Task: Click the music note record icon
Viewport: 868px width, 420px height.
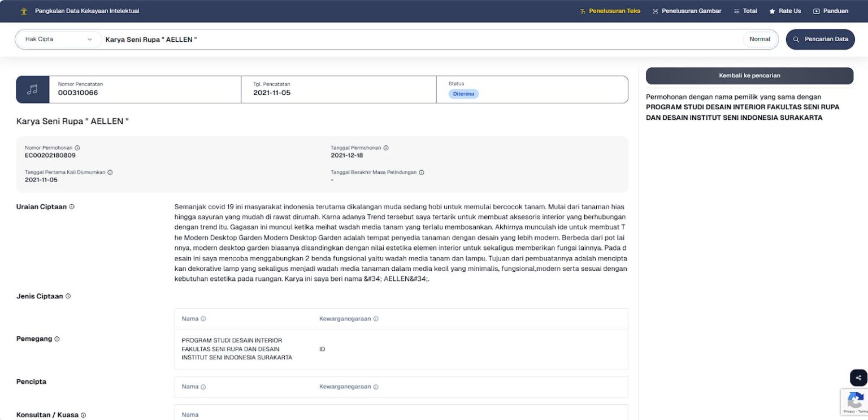Action: pyautogui.click(x=33, y=89)
